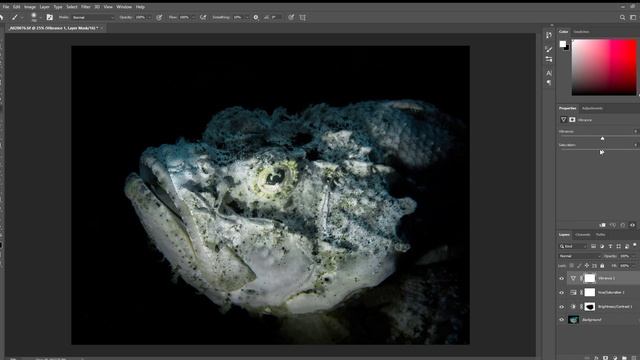The image size is (640, 360).
Task: Toggle the Brush Settings panel icon
Action: pos(49,17)
